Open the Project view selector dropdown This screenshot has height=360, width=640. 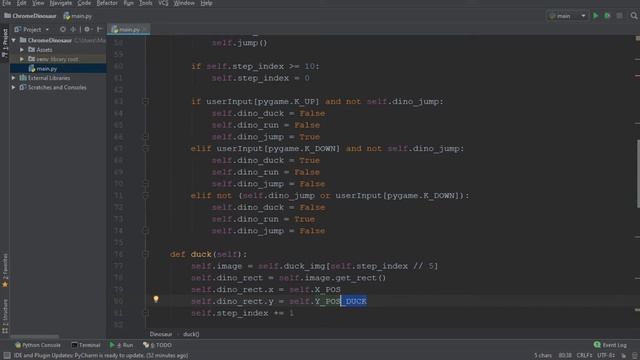[32, 29]
